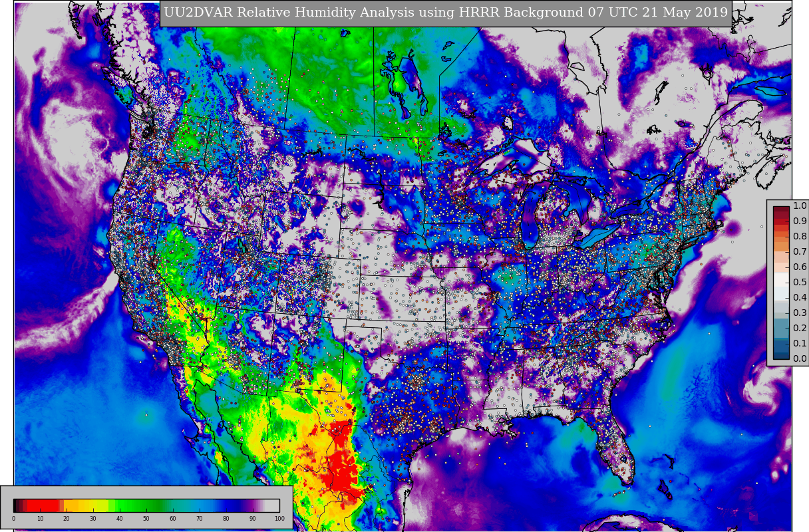The width and height of the screenshot is (809, 532).
Task: Click the 0.9 label on right colorbar
Action: pyautogui.click(x=800, y=221)
